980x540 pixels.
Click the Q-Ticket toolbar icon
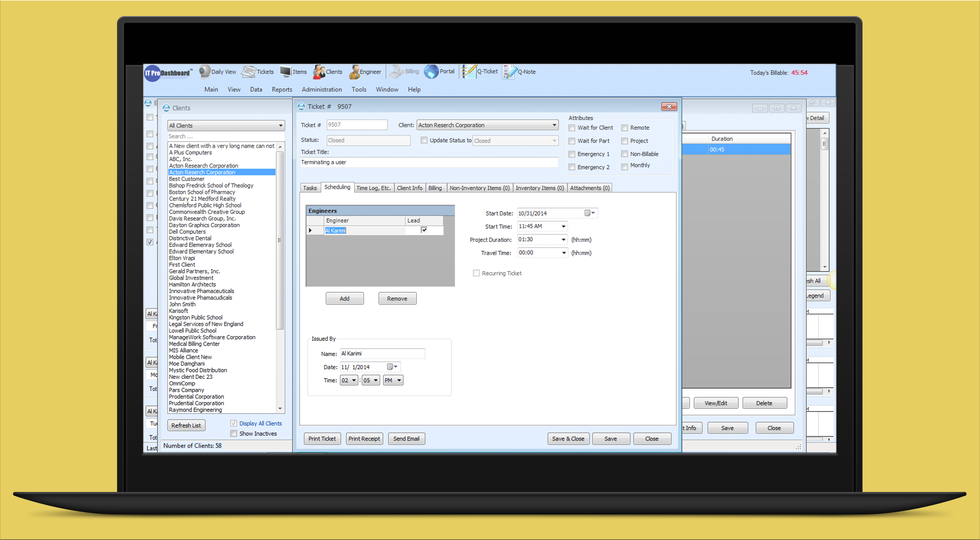pyautogui.click(x=469, y=71)
